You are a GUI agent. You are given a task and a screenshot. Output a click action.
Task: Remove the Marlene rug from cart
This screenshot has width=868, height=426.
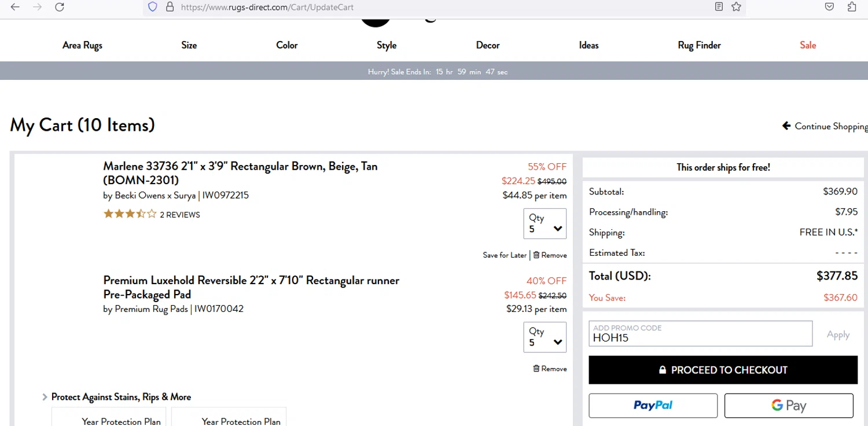(x=550, y=255)
